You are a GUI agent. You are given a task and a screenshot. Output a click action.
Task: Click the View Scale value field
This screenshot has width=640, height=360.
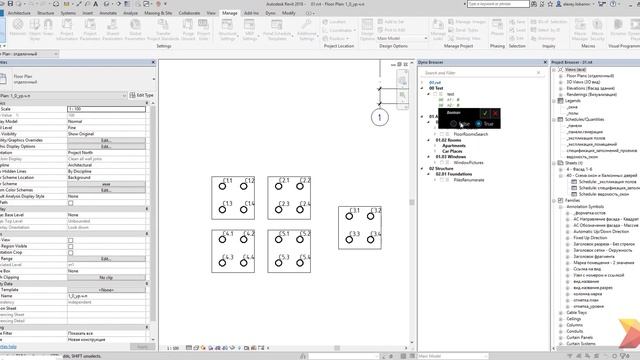pos(106,109)
